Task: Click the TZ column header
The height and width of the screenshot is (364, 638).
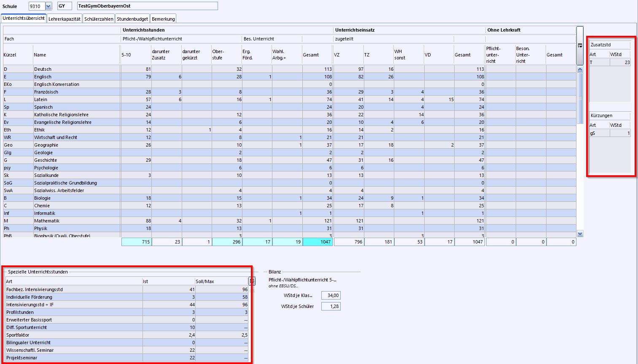Action: click(x=379, y=55)
